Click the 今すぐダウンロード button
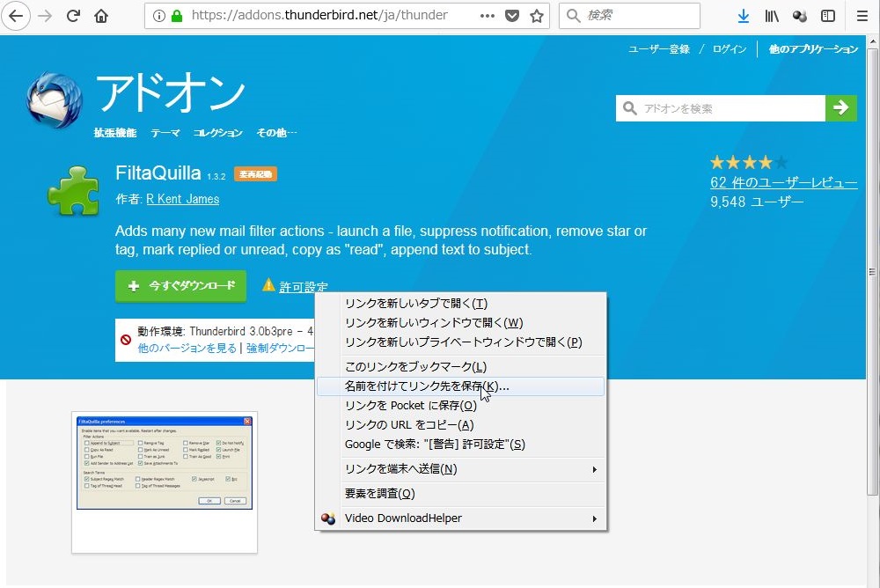The height and width of the screenshot is (588, 880). [x=180, y=286]
